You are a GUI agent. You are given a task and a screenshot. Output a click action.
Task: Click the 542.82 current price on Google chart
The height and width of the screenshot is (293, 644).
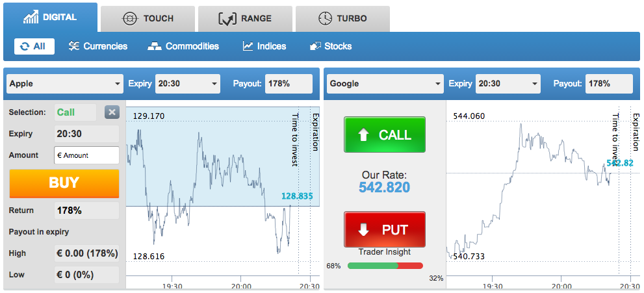620,163
